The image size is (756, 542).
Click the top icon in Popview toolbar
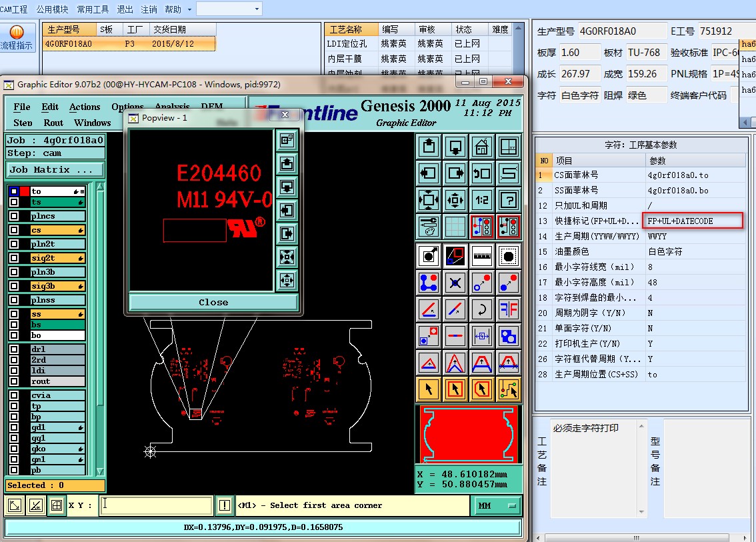click(287, 140)
